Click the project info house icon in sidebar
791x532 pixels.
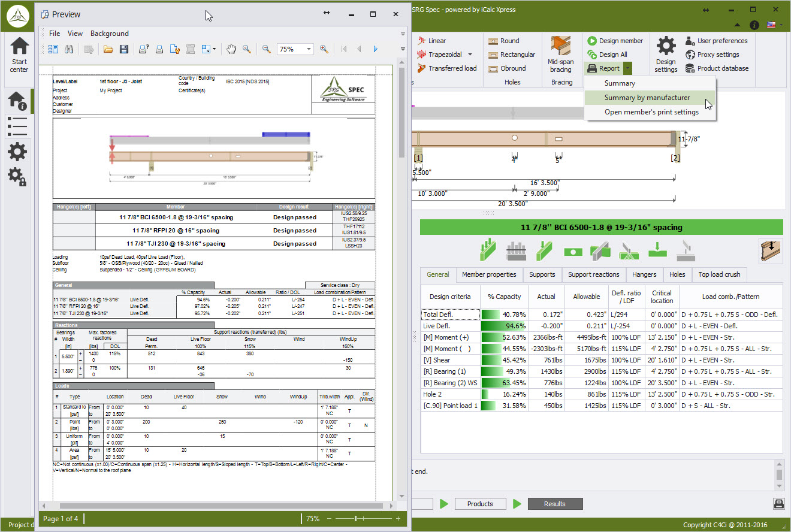pos(17,101)
